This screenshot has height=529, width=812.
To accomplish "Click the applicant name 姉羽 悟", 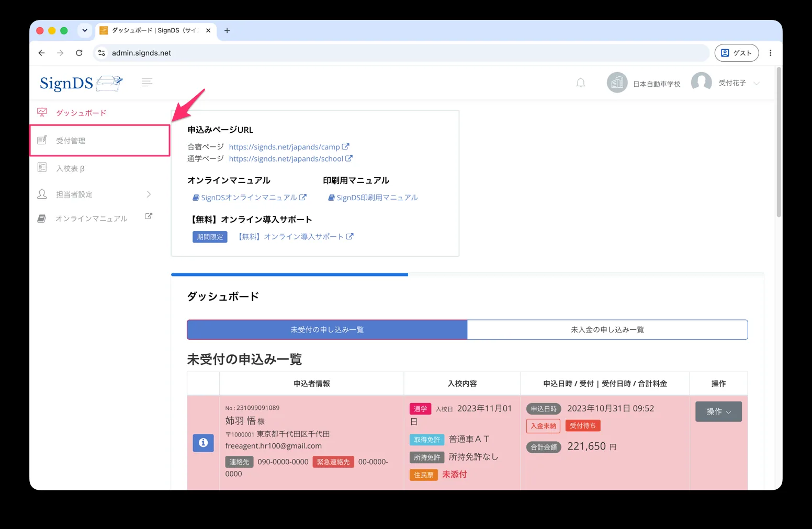I will point(240,421).
